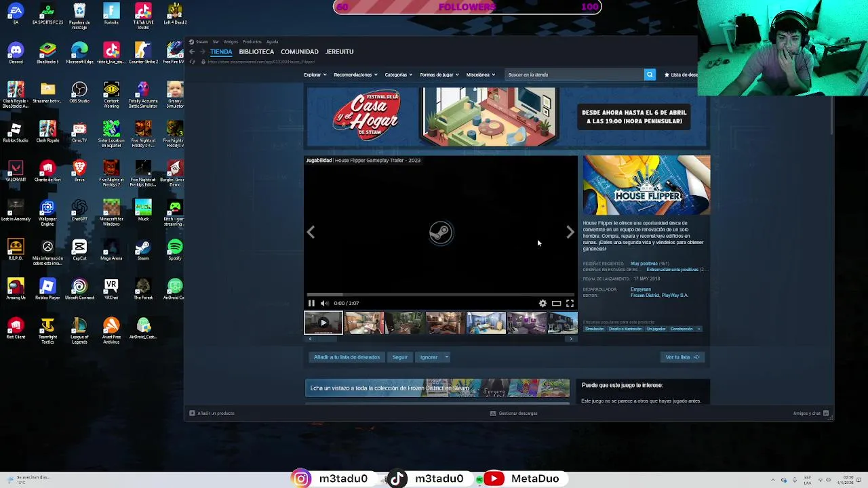This screenshot has height=488, width=868.
Task: Open Fortnite desktop icon
Action: 111,14
